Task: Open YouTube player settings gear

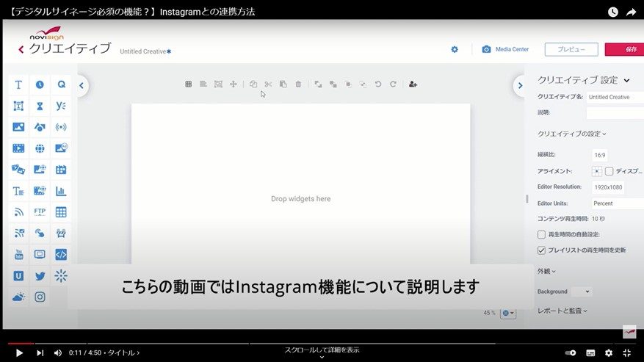Action: tap(609, 352)
